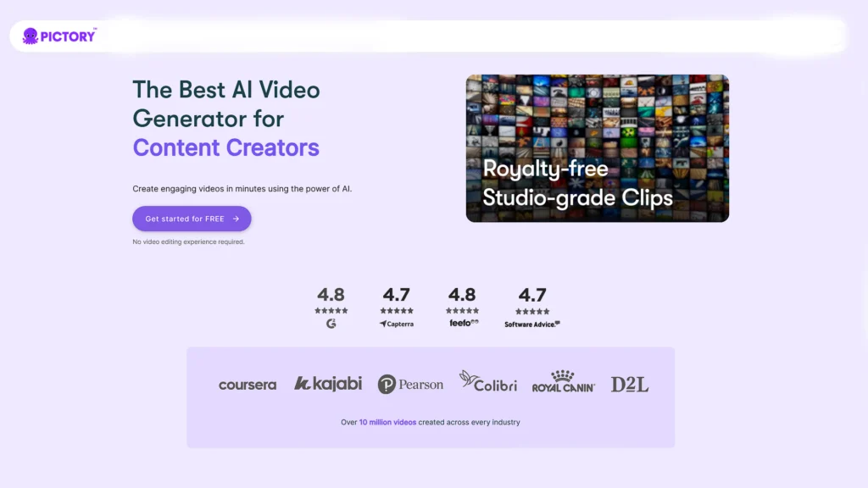The height and width of the screenshot is (488, 868).
Task: Click the Pictory octopus logo icon
Action: (x=31, y=36)
